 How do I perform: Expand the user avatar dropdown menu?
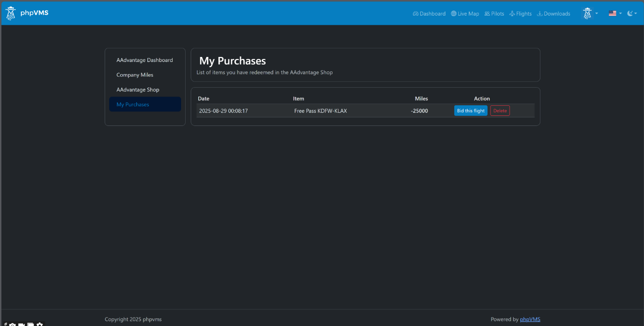point(590,14)
